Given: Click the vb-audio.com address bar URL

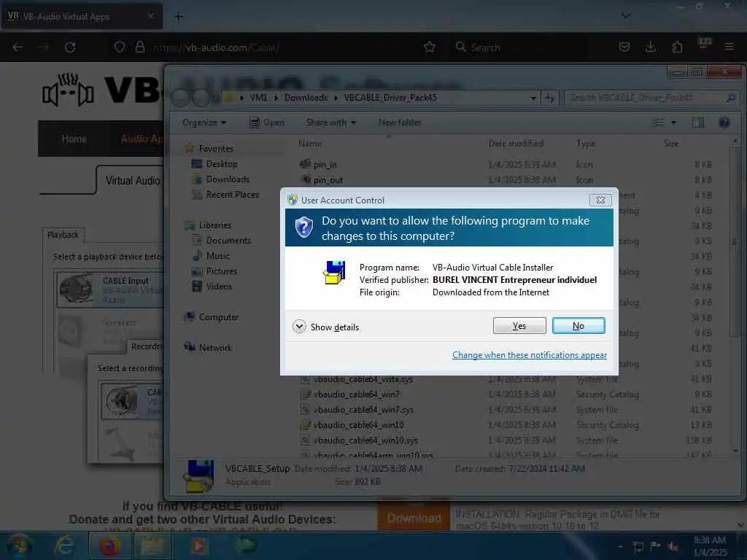Looking at the screenshot, I should click(x=215, y=47).
